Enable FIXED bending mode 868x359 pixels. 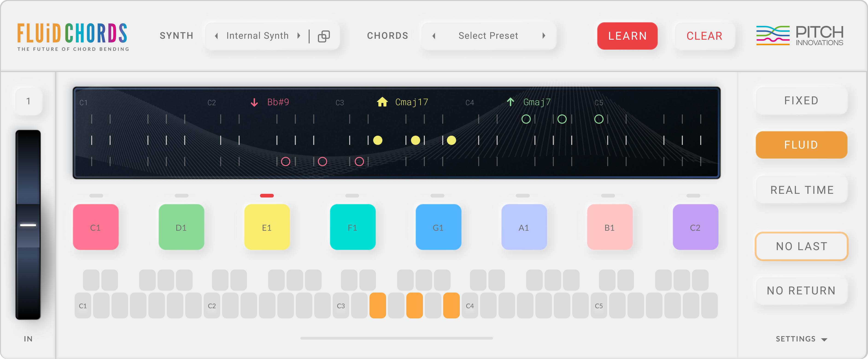[x=801, y=100]
